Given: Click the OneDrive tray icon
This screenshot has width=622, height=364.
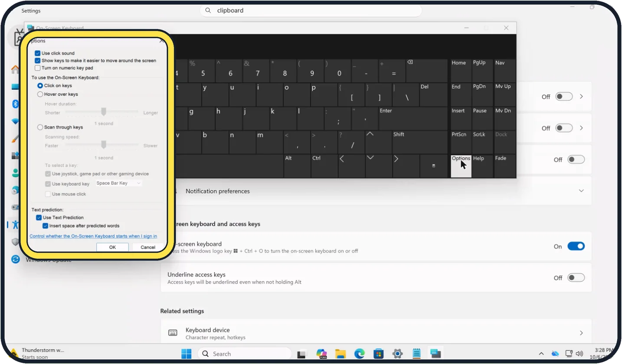Looking at the screenshot, I should pos(555,354).
